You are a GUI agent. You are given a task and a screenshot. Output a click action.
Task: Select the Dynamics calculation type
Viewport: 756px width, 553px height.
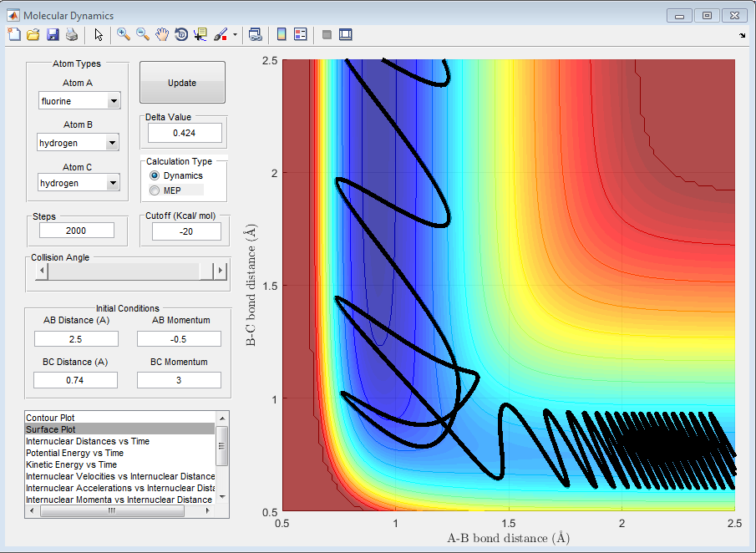point(155,175)
